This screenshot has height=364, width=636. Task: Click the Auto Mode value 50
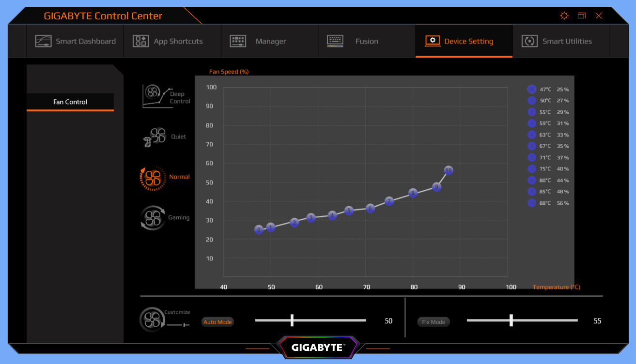coord(388,321)
